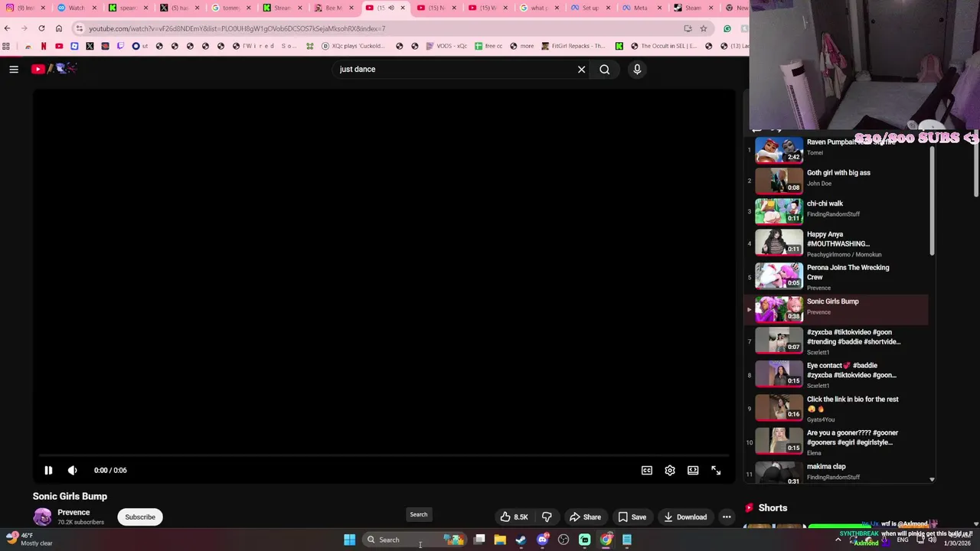This screenshot has height=551, width=980.
Task: Click the YouTube URL address bar
Action: click(383, 28)
